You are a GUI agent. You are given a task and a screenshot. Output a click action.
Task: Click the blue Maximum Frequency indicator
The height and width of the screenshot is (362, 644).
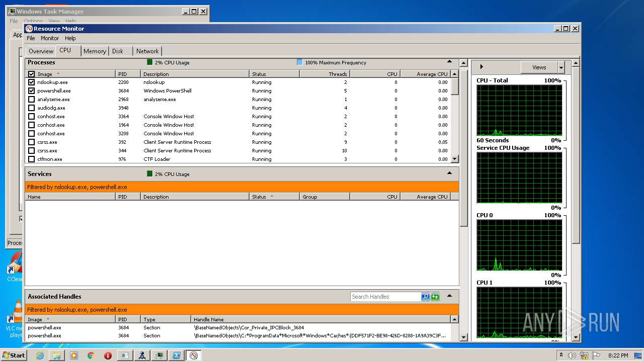[x=300, y=62]
